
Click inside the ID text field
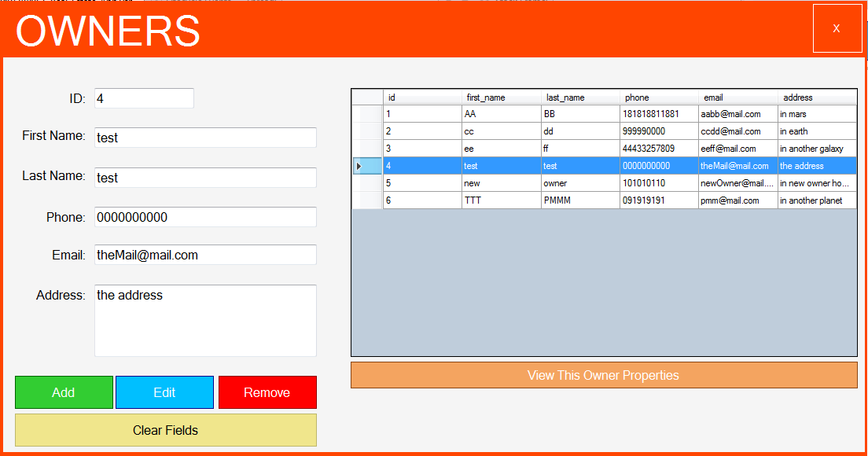click(144, 97)
